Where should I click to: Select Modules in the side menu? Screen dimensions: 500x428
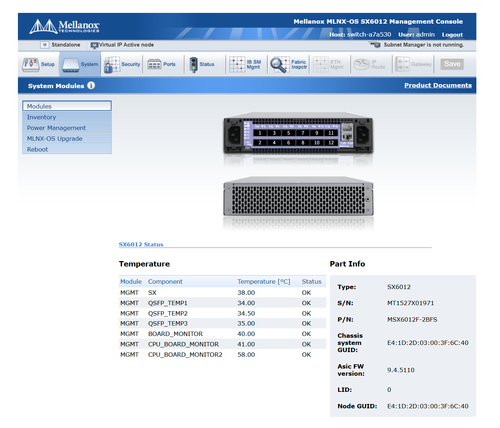(x=67, y=106)
